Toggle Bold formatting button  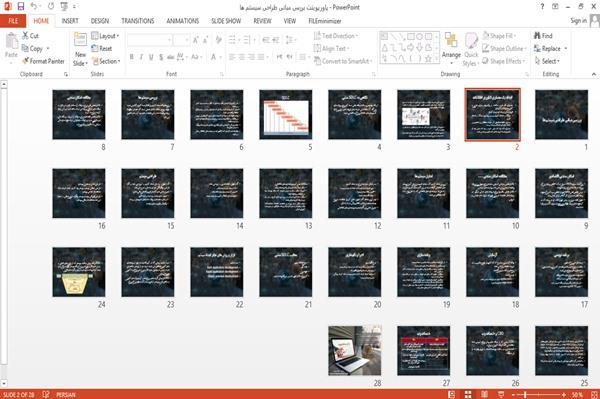coord(132,57)
